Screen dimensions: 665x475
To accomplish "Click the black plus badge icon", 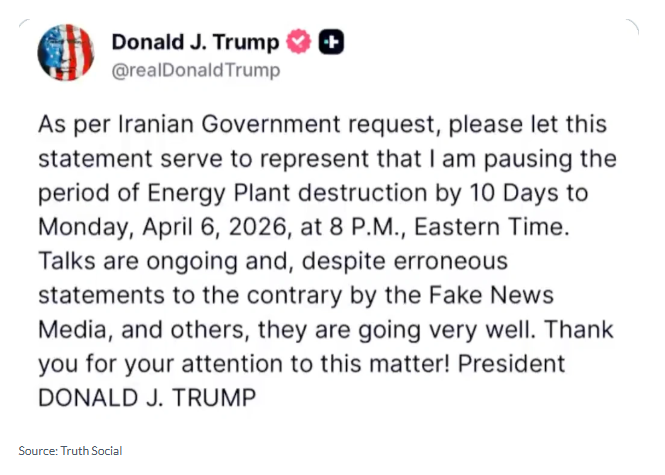I will [x=331, y=42].
